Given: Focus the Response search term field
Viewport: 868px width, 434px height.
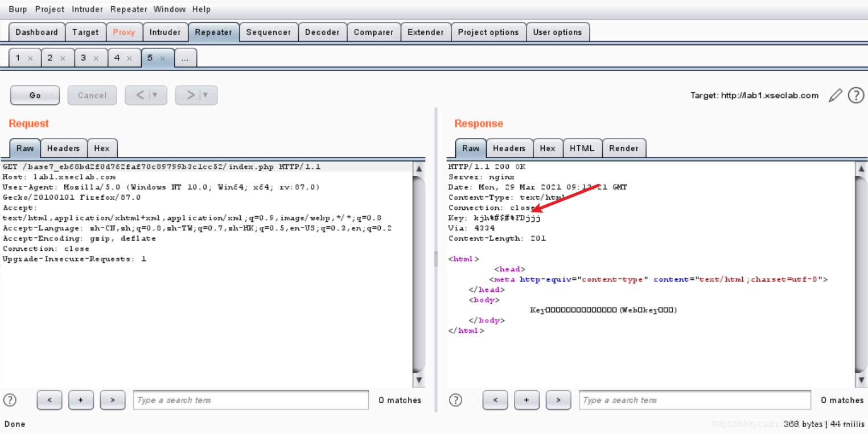Looking at the screenshot, I should tap(695, 400).
